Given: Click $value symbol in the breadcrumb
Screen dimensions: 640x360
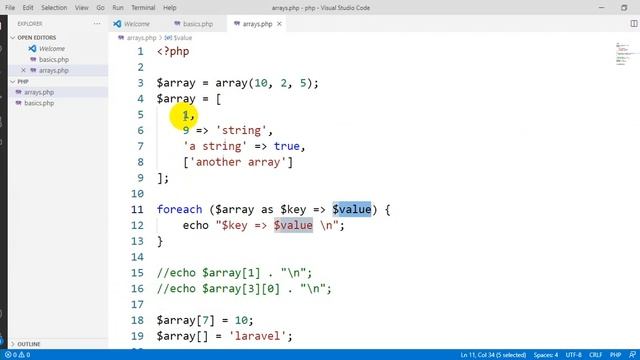Looking at the screenshot, I should pyautogui.click(x=183, y=38).
